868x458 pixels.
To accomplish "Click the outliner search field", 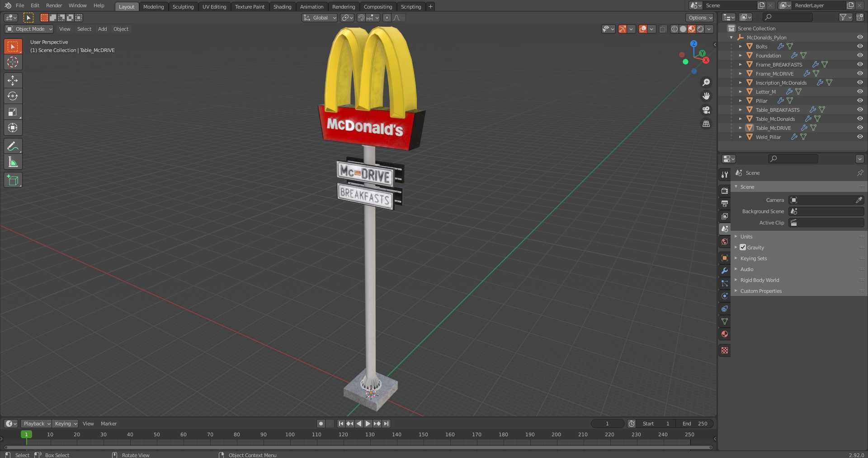I will click(788, 17).
